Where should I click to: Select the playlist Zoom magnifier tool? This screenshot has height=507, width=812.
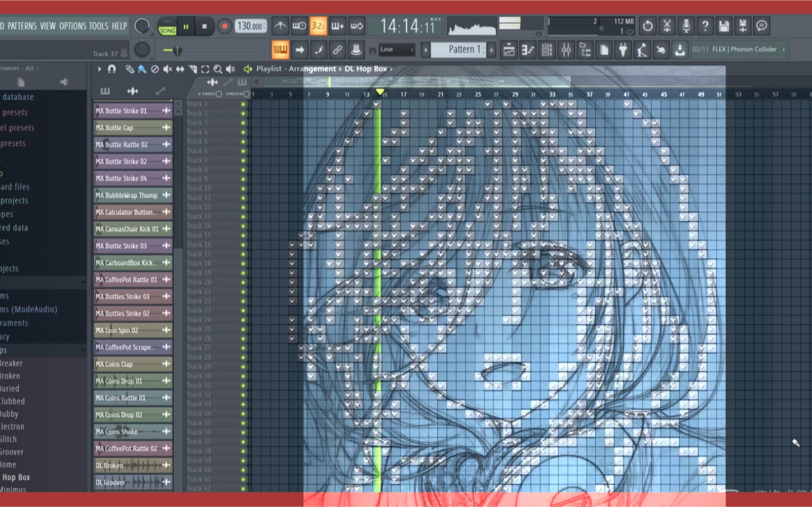tap(218, 69)
